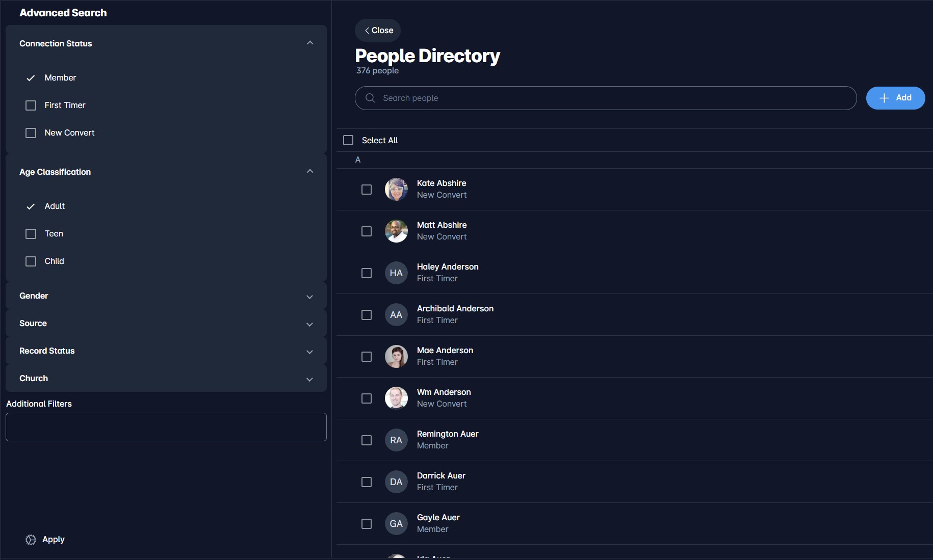Check the Select All checkbox
This screenshot has width=933, height=560.
[x=348, y=140]
